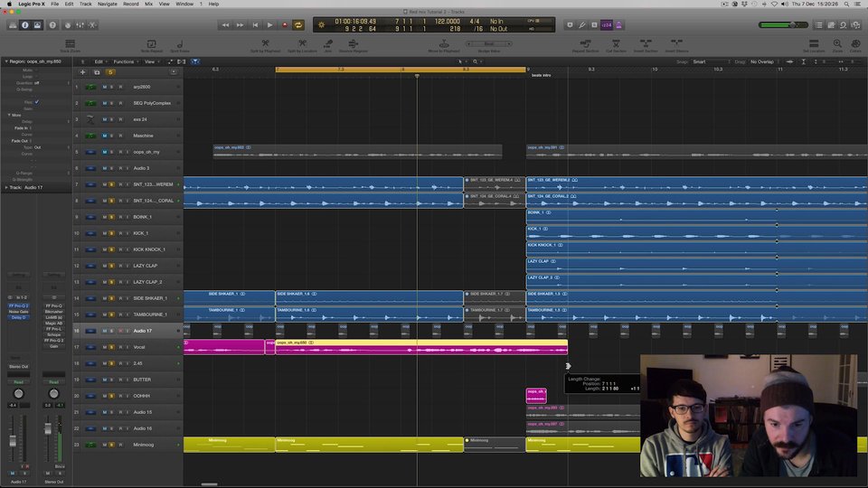This screenshot has height=488, width=868.
Task: Click the Insert Silence toolbar icon
Action: pyautogui.click(x=676, y=45)
